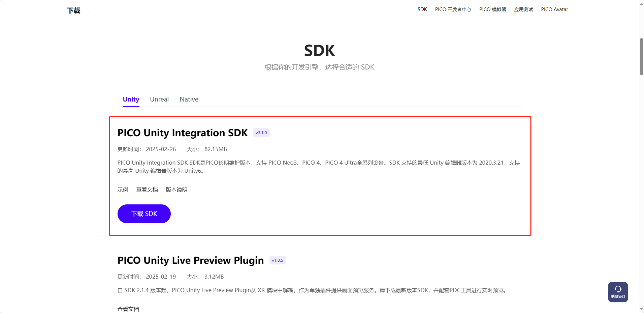This screenshot has height=313, width=644.
Task: Click the v3.1.0 version badge
Action: [261, 133]
